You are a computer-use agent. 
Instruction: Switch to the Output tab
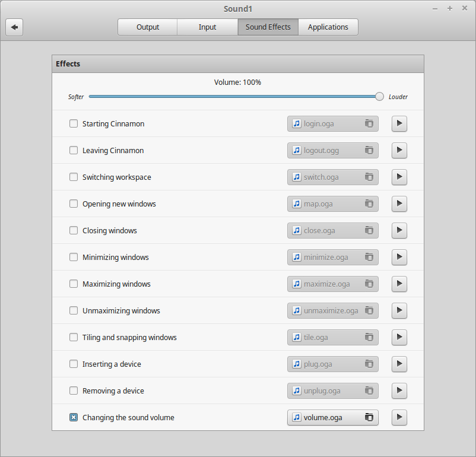pos(148,27)
